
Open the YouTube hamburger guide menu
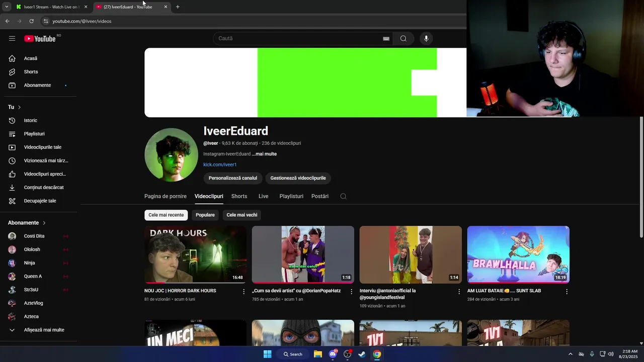tap(12, 39)
